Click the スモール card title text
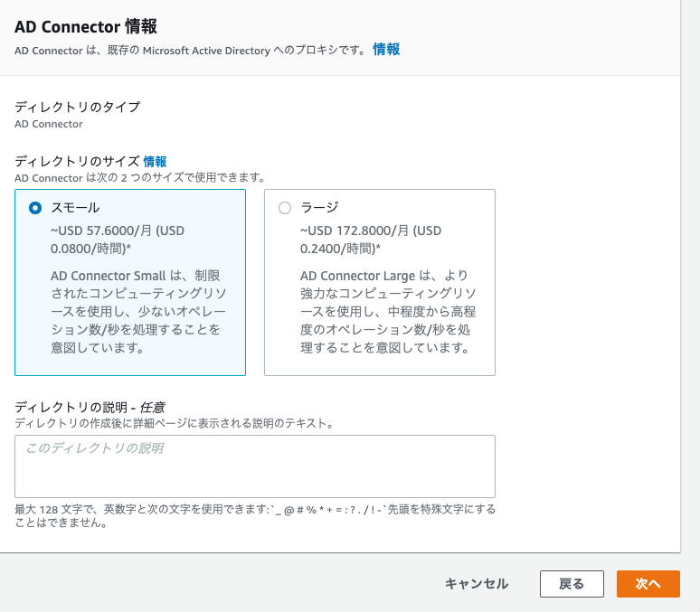700x612 pixels. 75,208
